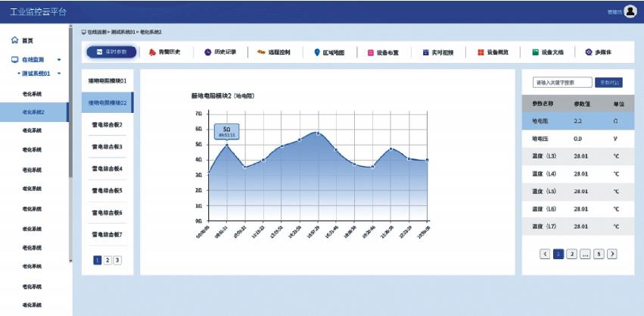Collapse the arrow right of 测试系统01
The height and width of the screenshot is (316, 644).
pyautogui.click(x=59, y=74)
